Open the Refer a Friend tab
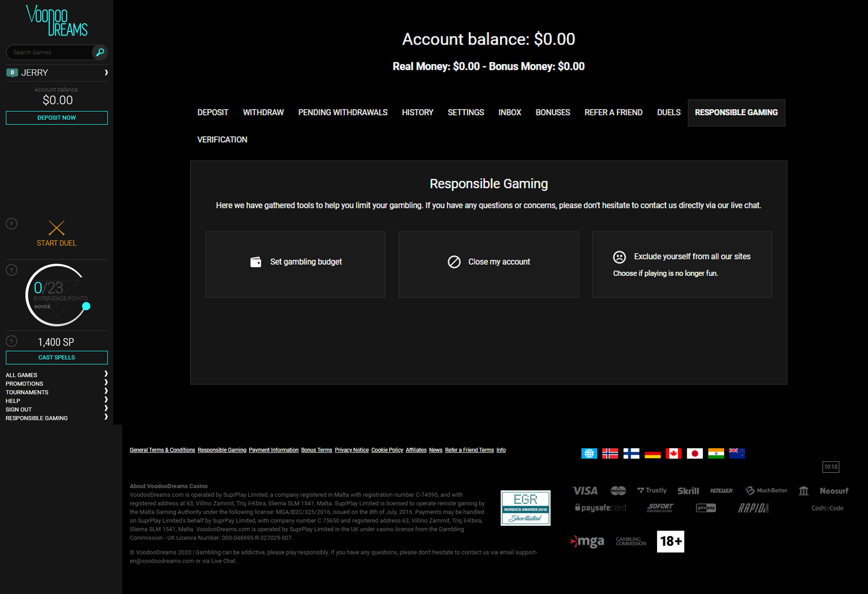Viewport: 868px width, 594px height. pyautogui.click(x=613, y=113)
